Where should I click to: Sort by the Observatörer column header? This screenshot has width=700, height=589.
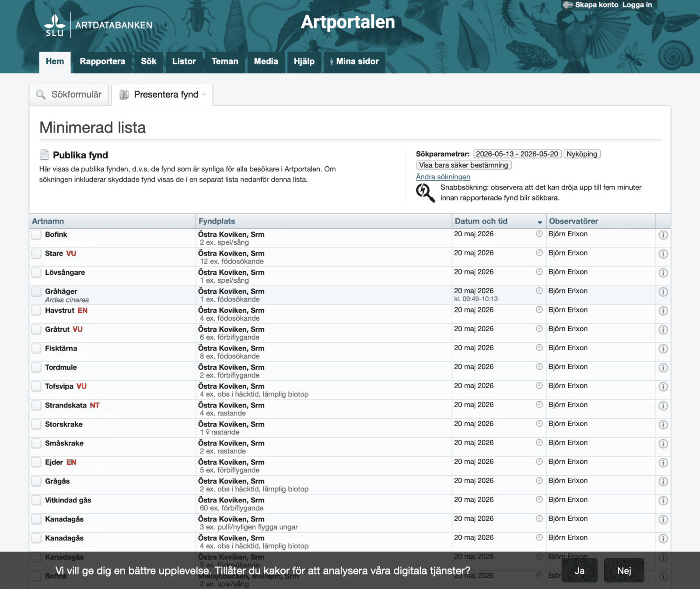pyautogui.click(x=573, y=221)
